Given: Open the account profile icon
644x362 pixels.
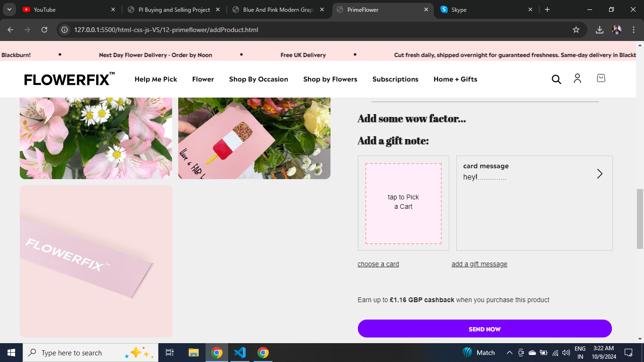Looking at the screenshot, I should [578, 79].
